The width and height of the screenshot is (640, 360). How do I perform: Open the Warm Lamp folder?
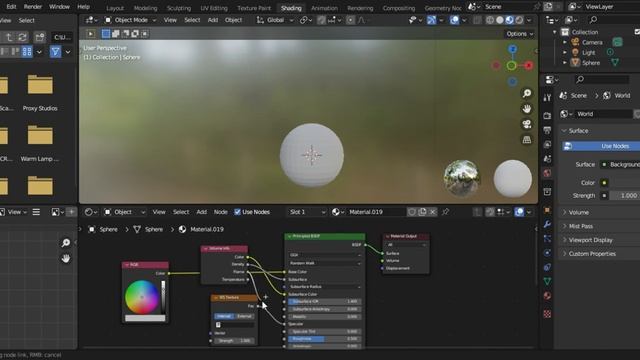pyautogui.click(x=40, y=143)
